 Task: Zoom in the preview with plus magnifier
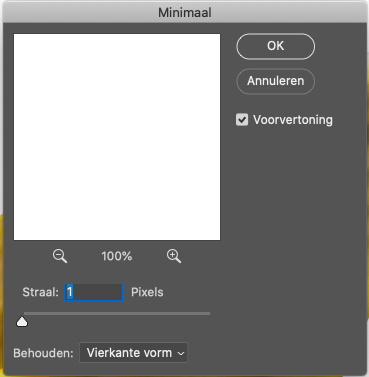174,256
